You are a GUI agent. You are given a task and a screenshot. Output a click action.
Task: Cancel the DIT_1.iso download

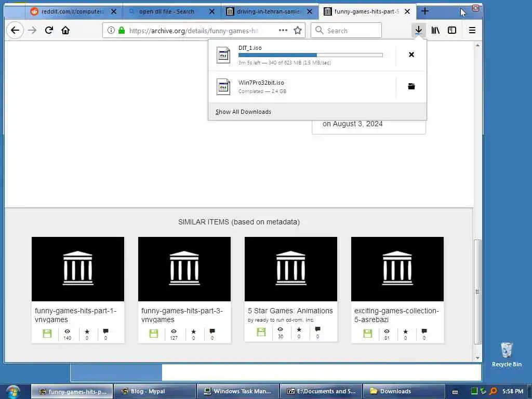(x=411, y=55)
